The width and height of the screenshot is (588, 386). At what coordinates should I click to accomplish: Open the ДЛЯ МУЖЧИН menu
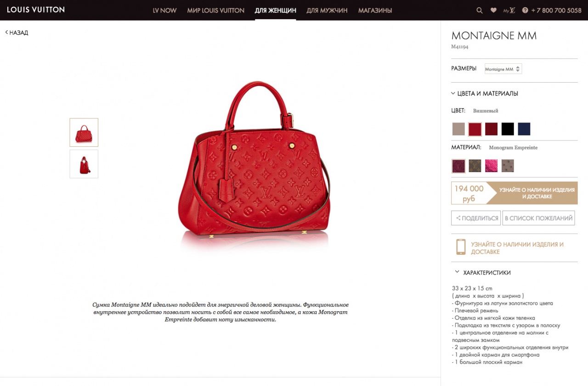[327, 10]
